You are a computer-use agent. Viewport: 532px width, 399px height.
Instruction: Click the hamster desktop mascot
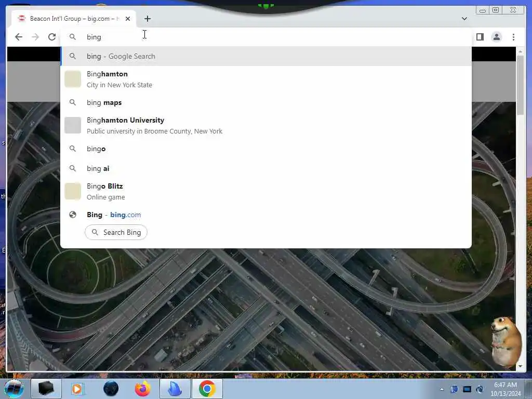tap(506, 341)
